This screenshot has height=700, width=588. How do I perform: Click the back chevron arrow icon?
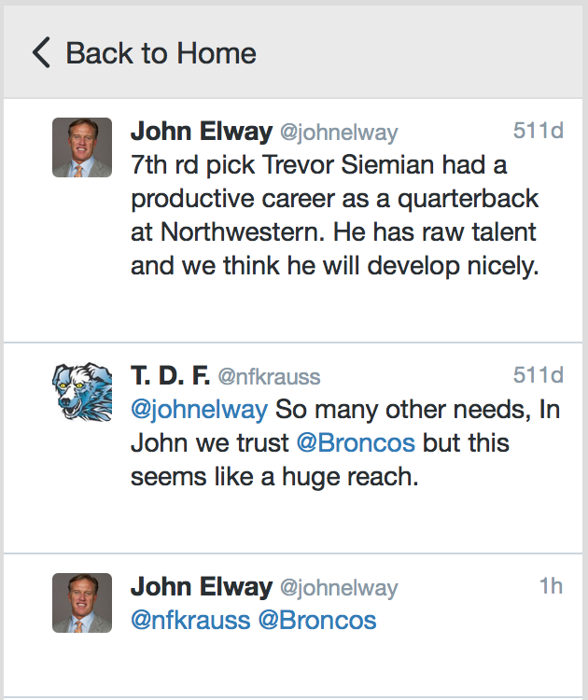[41, 52]
